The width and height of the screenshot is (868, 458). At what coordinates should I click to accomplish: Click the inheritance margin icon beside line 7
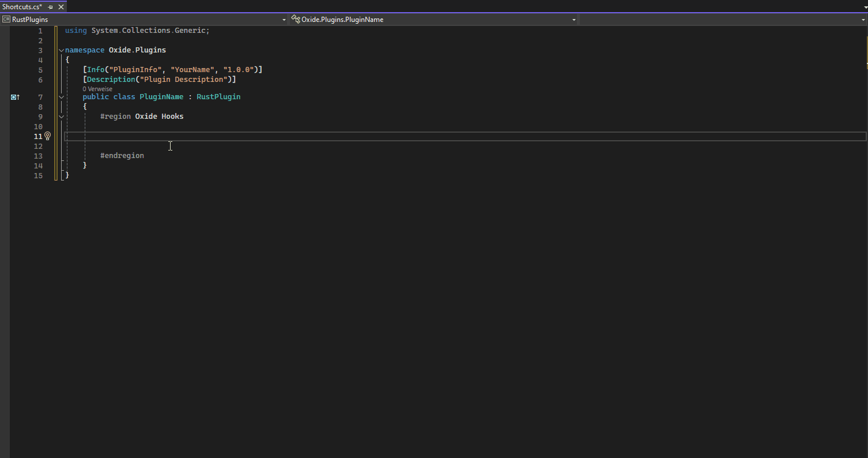tap(15, 97)
